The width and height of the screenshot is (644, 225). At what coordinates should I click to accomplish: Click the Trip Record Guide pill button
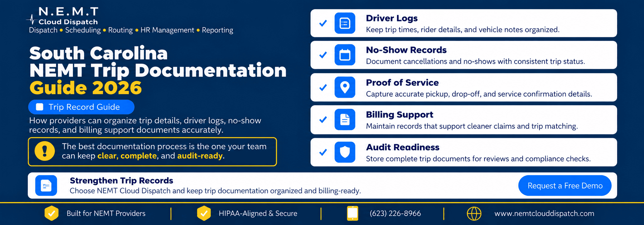pyautogui.click(x=81, y=107)
